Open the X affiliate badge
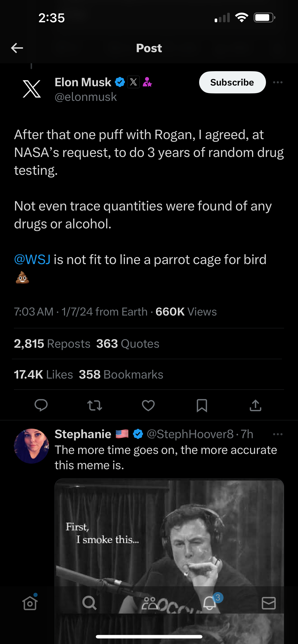 (133, 82)
